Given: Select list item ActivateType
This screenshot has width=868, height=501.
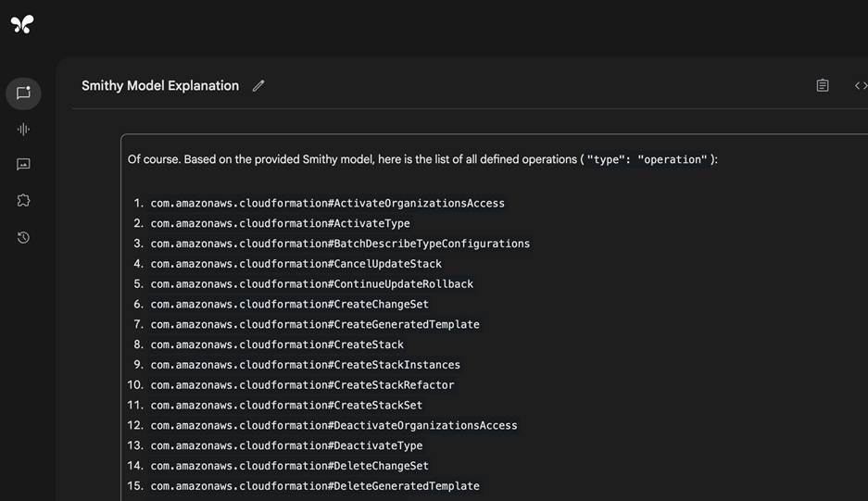Looking at the screenshot, I should click(280, 223).
